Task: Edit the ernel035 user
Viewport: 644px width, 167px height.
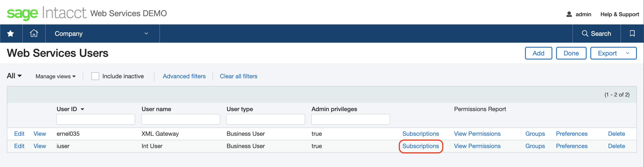Action: coord(19,134)
